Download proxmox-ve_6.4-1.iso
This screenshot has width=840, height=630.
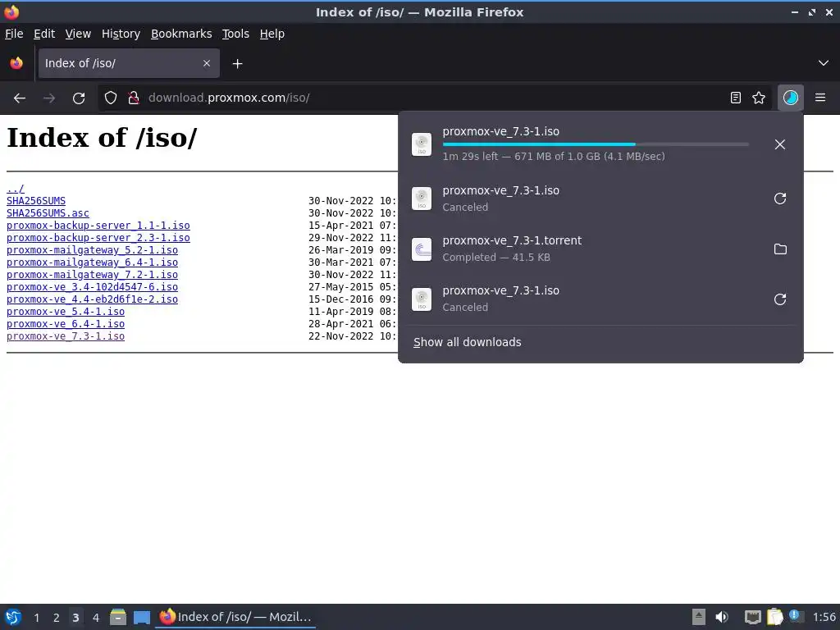(x=66, y=324)
